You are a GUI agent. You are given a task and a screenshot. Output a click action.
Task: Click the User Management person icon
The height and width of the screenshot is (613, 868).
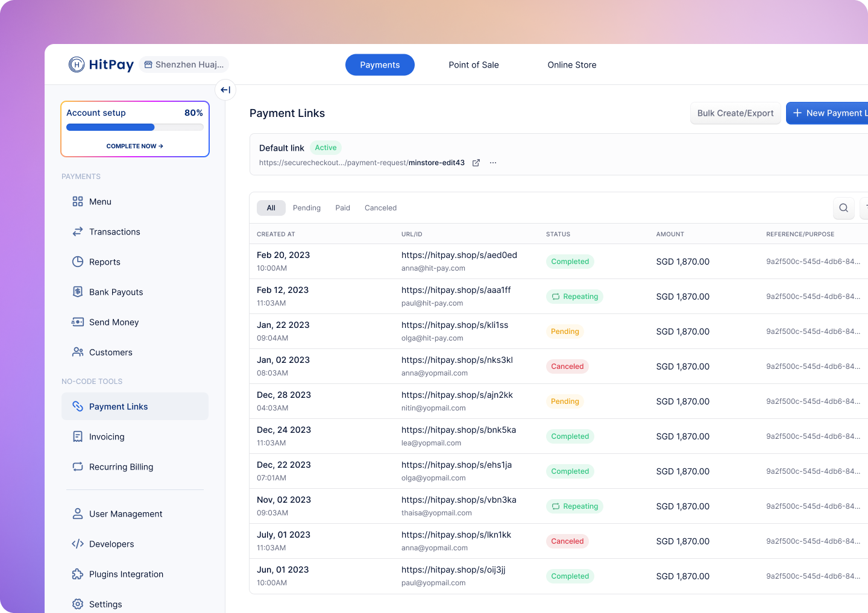78,514
